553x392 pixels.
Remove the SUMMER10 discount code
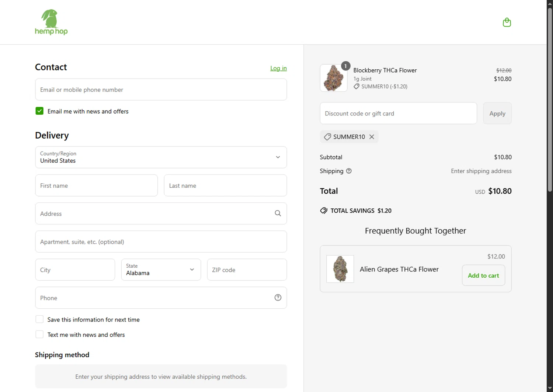tap(372, 137)
